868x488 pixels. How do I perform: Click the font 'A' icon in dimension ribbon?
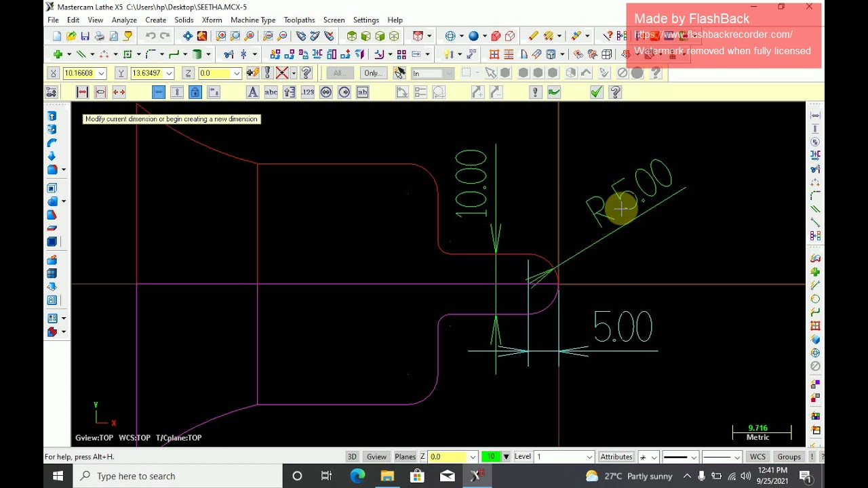pos(252,92)
